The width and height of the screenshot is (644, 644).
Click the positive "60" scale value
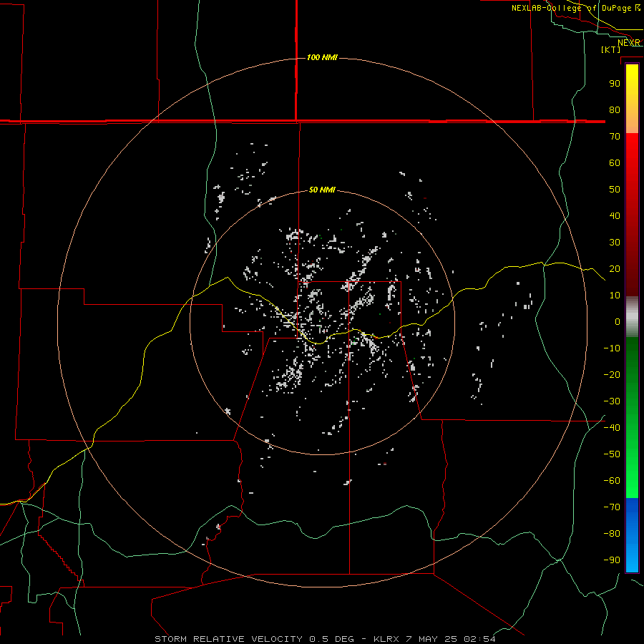point(615,163)
